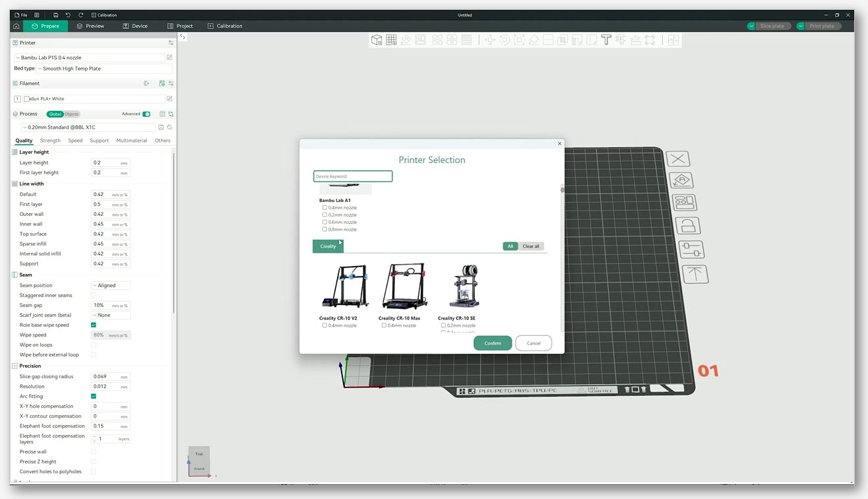
Task: Click the Lock plate icon
Action: [x=687, y=226]
